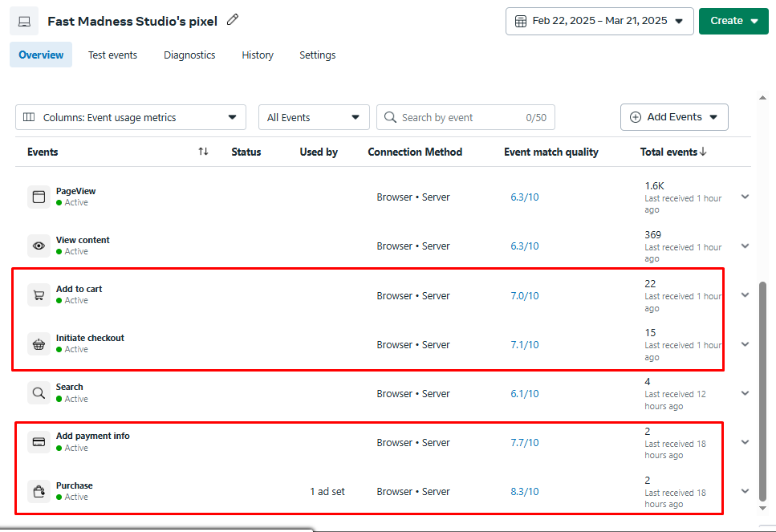This screenshot has width=776, height=532.
Task: Open the 8.3/10 match quality link
Action: [525, 492]
